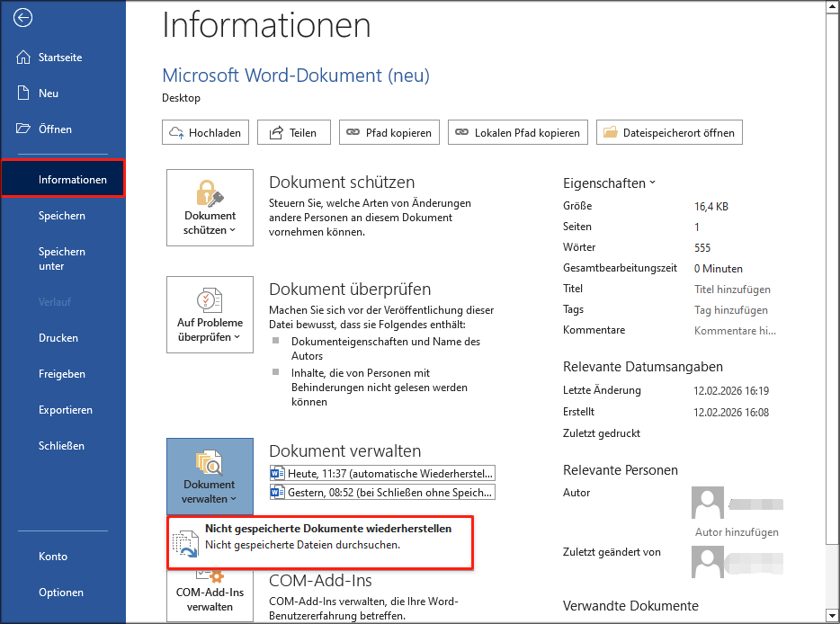Image resolution: width=840 pixels, height=624 pixels.
Task: Click the back arrow to return to document
Action: pos(22,18)
